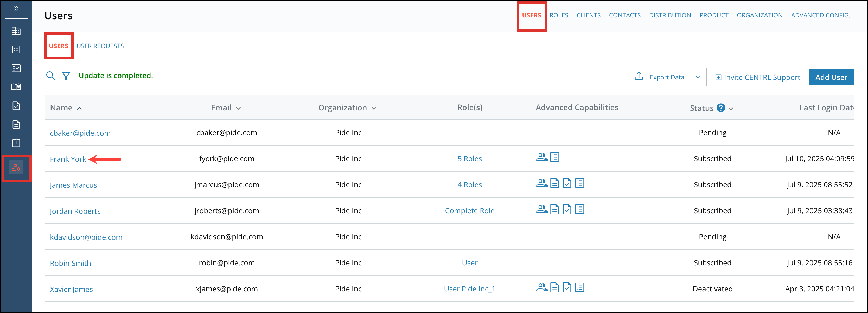
Task: Sort by Email column arrow
Action: (x=238, y=108)
